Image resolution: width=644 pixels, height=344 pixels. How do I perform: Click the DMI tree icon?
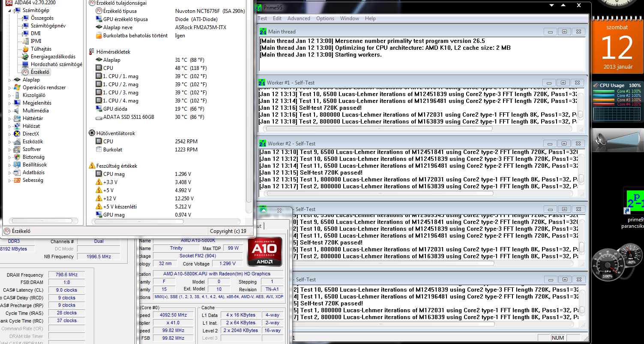click(x=25, y=33)
